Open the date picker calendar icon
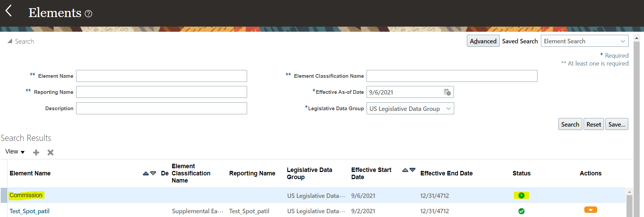This screenshot has height=217, width=644. (x=447, y=92)
